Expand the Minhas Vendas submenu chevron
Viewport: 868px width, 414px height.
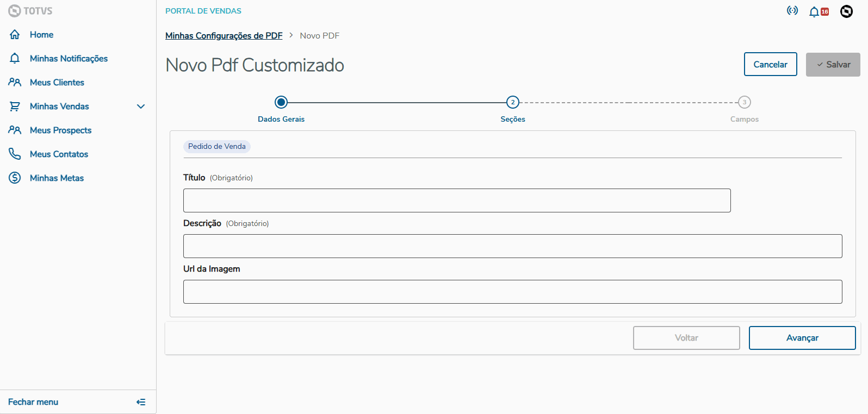click(141, 106)
